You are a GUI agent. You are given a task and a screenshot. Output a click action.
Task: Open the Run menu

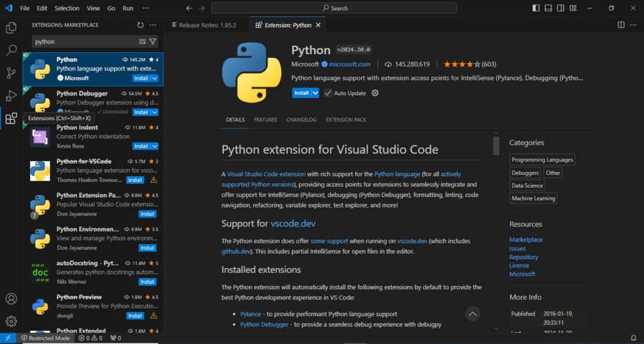128,8
